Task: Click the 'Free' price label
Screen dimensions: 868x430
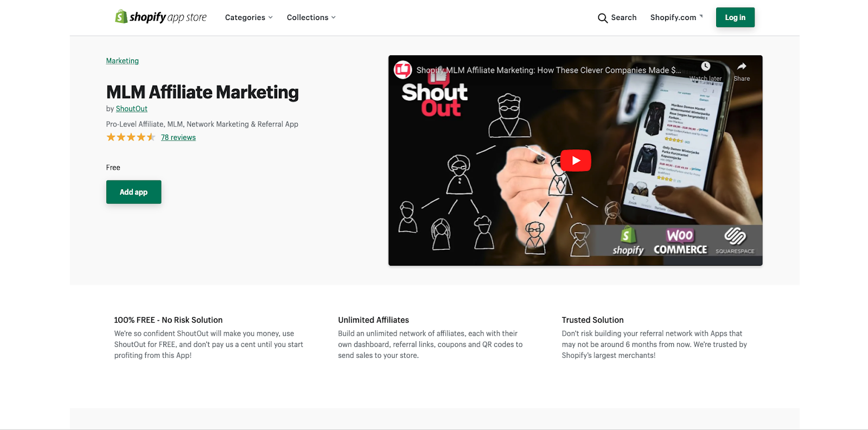Action: point(113,168)
